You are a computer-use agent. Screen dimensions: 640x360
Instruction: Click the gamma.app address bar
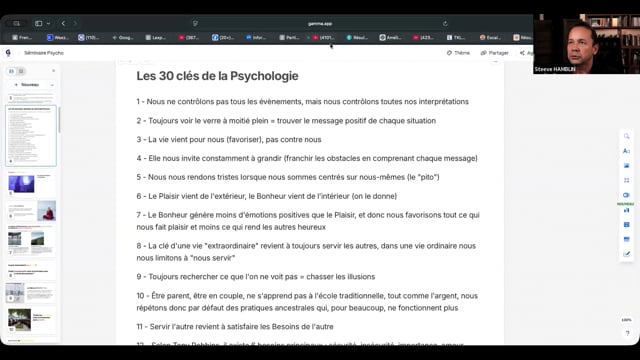click(320, 24)
